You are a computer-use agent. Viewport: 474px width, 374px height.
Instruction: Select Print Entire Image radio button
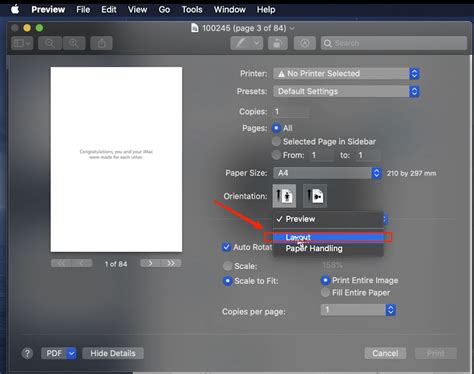325,280
